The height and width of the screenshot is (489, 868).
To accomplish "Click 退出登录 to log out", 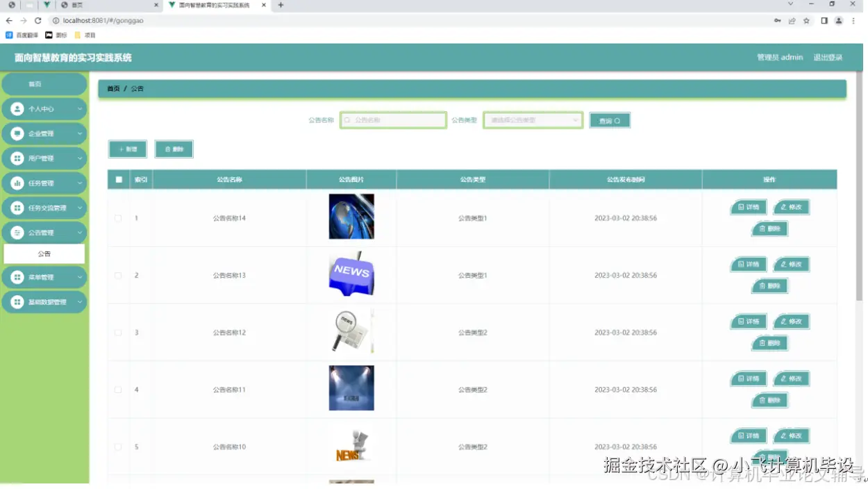I will [828, 58].
